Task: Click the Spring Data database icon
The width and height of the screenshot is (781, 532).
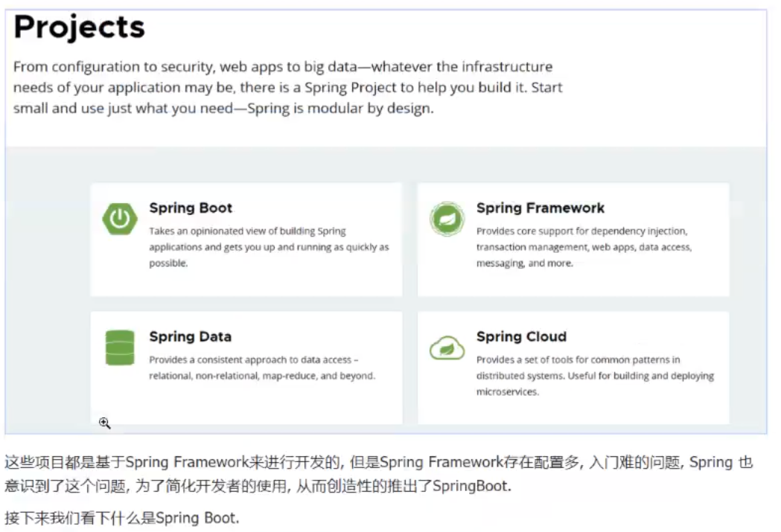Action: pyautogui.click(x=120, y=347)
